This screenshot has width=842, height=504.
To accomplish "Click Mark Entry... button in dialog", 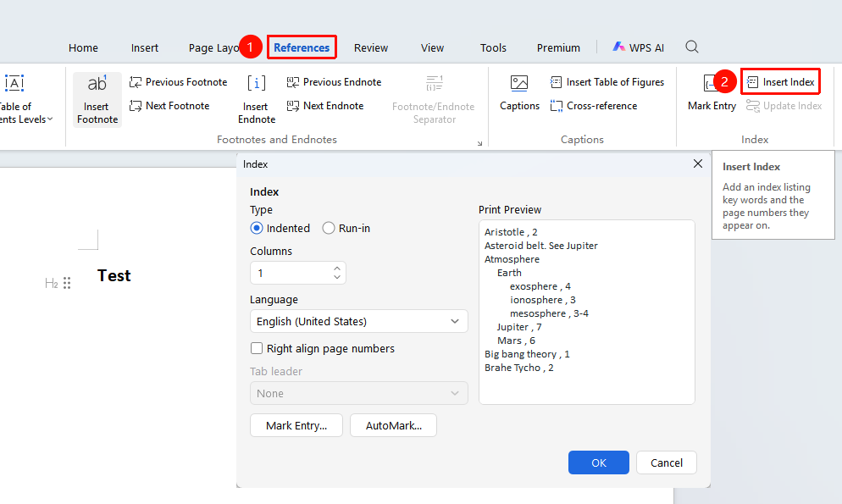I will (x=296, y=425).
